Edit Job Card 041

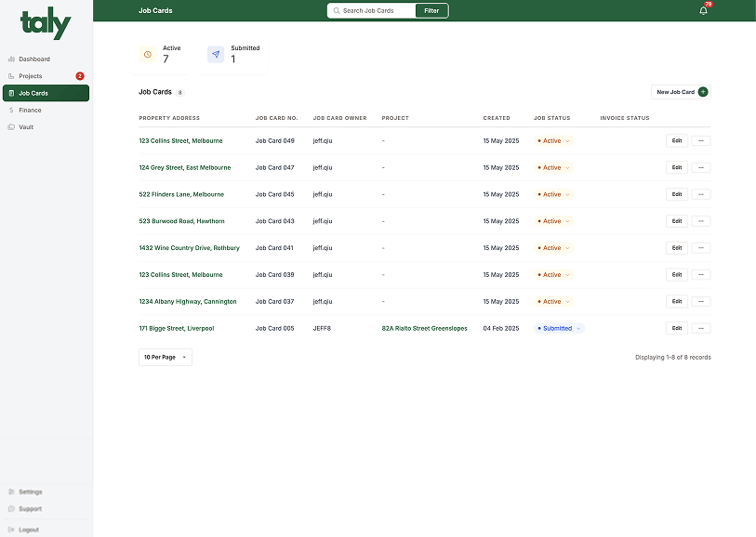[676, 247]
